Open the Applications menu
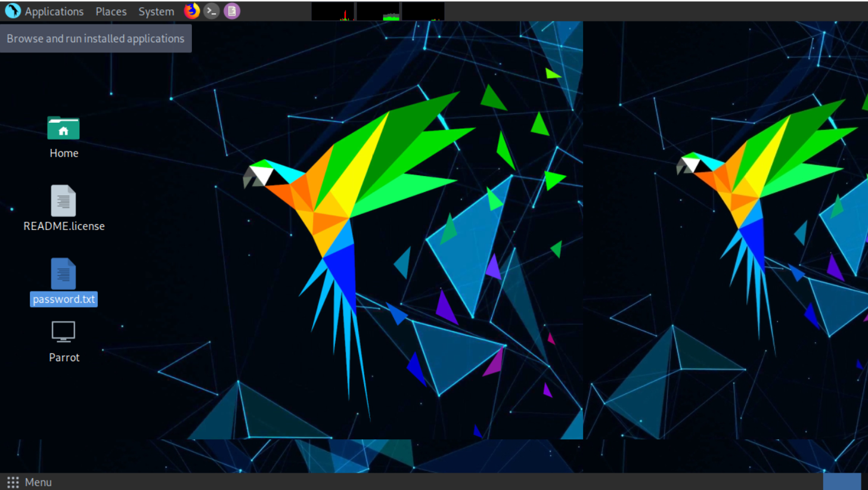868x490 pixels. (54, 11)
